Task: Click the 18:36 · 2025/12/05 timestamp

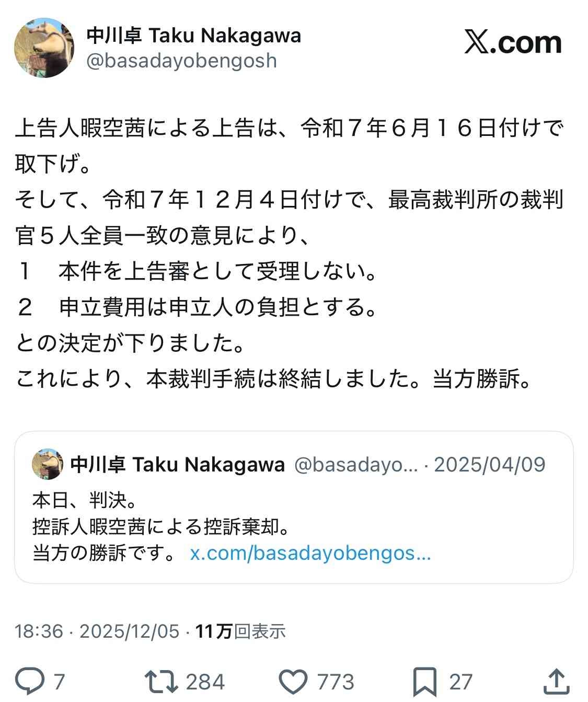Action: [97, 632]
